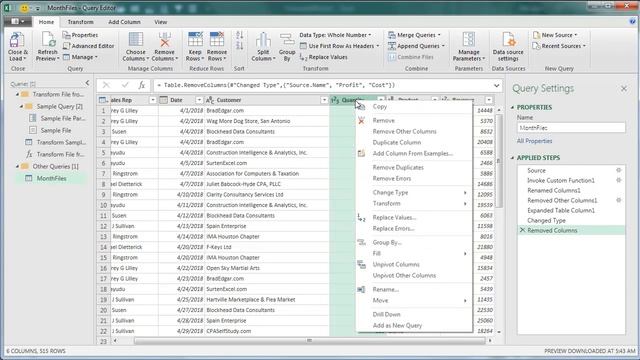Screen dimensions: 640x360
Task: Cancel formula edit with X icon
Action: click(x=106, y=85)
